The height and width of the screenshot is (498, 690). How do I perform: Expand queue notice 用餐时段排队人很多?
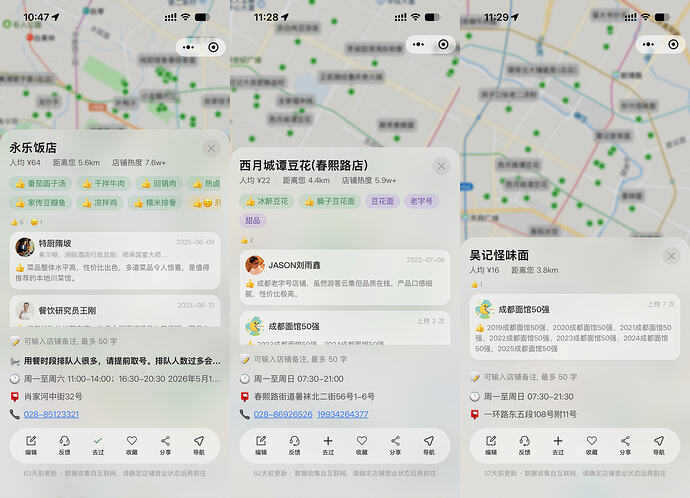tap(115, 361)
